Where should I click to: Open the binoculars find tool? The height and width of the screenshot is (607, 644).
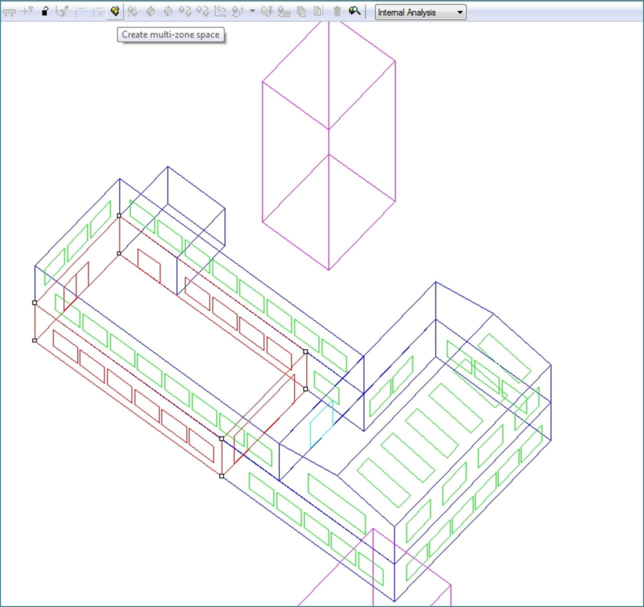point(354,12)
